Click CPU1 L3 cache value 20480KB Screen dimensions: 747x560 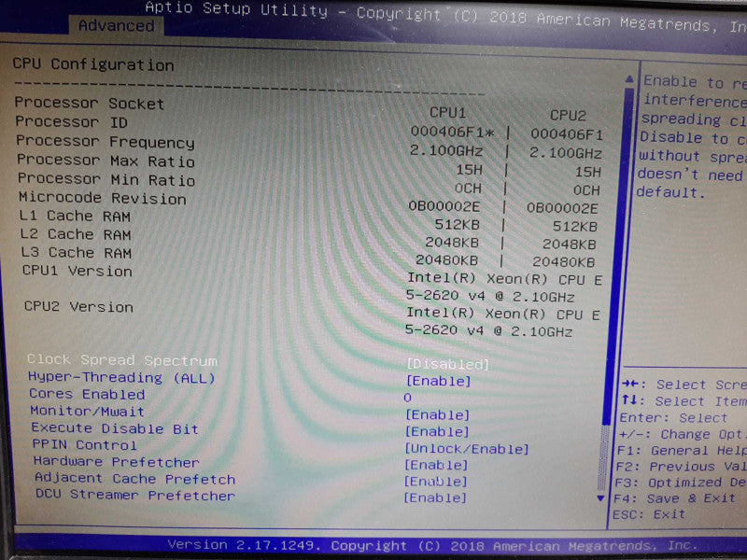(447, 260)
